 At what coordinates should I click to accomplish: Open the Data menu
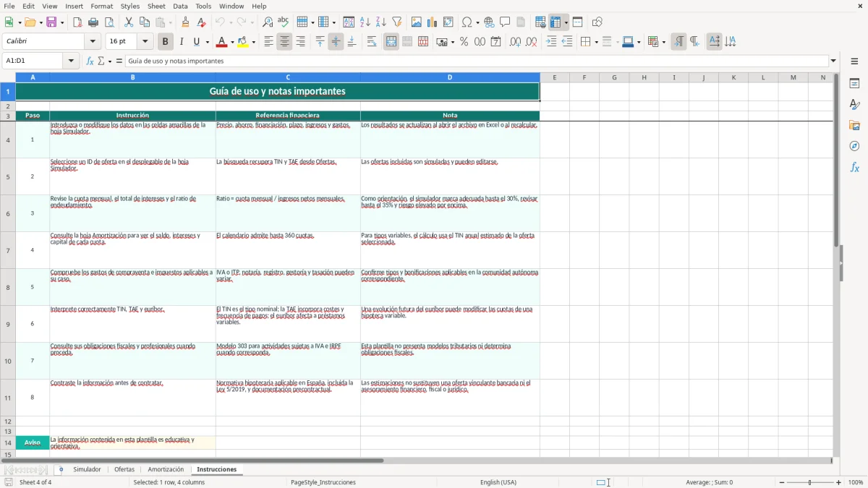(180, 6)
